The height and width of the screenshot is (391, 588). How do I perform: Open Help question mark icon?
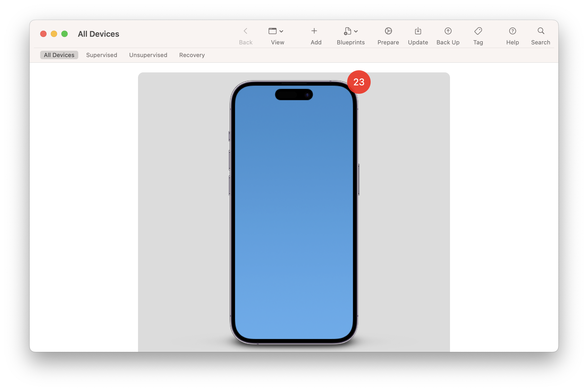pos(512,31)
